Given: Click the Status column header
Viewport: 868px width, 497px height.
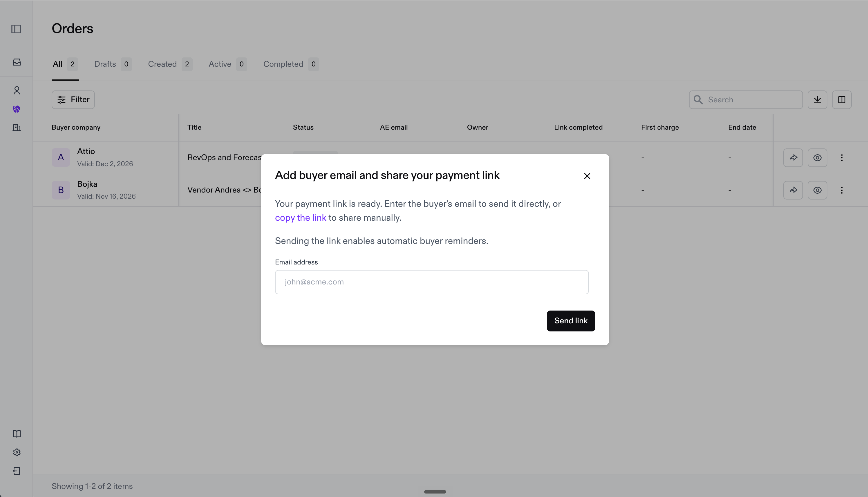Looking at the screenshot, I should tap(303, 127).
